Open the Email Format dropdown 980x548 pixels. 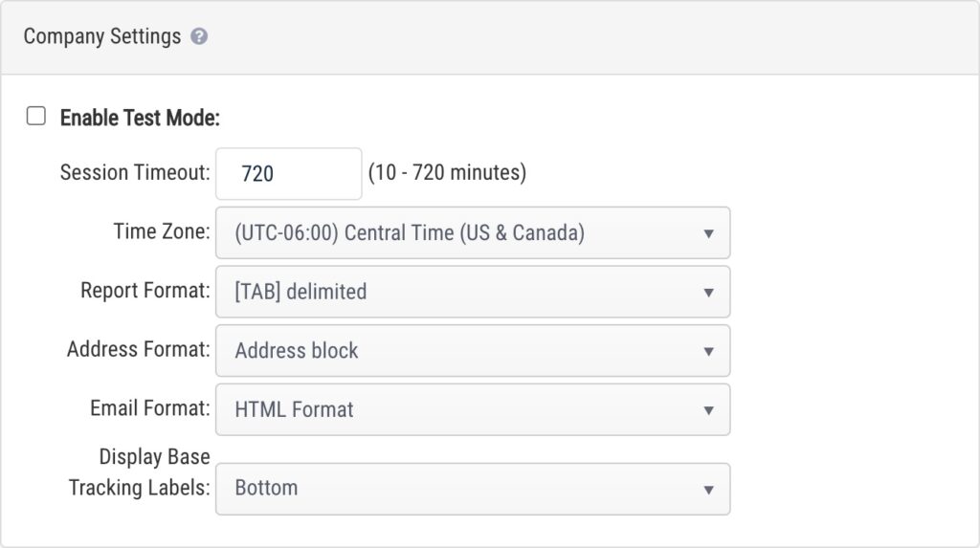pos(472,410)
